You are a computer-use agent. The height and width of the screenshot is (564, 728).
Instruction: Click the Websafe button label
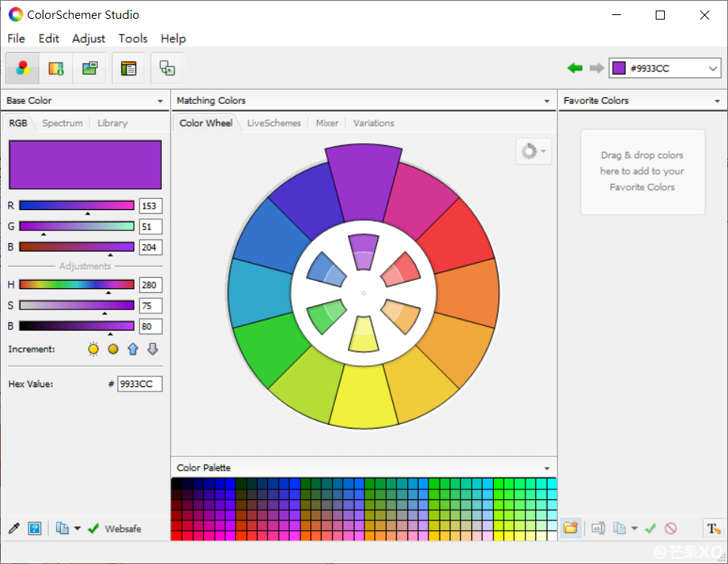pyautogui.click(x=123, y=529)
